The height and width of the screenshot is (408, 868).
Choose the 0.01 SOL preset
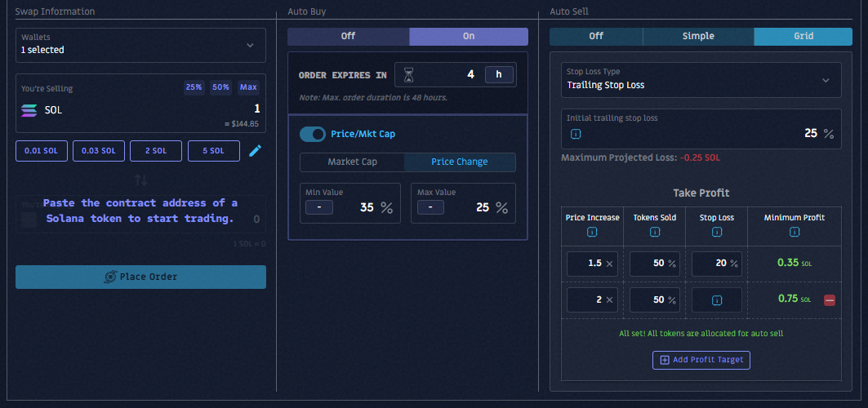(x=42, y=151)
